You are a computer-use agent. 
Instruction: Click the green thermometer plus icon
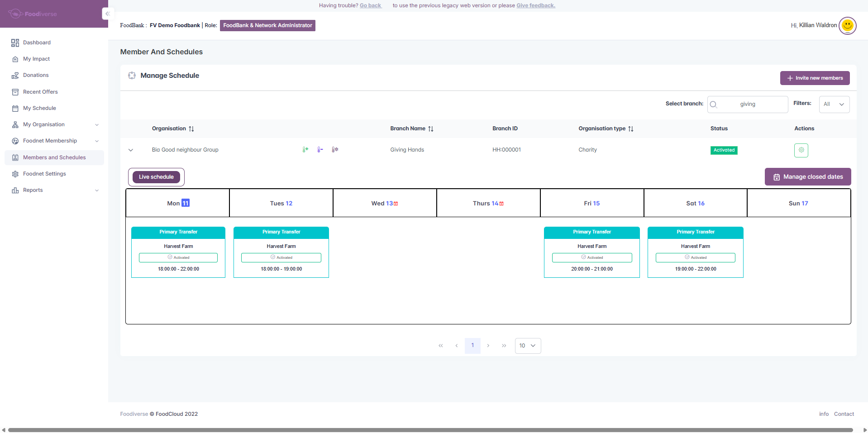pos(305,150)
